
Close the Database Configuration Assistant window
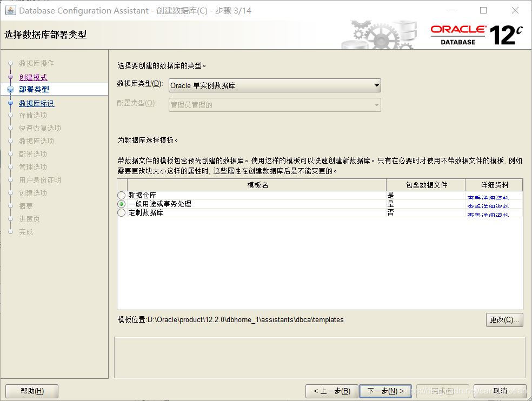515,10
